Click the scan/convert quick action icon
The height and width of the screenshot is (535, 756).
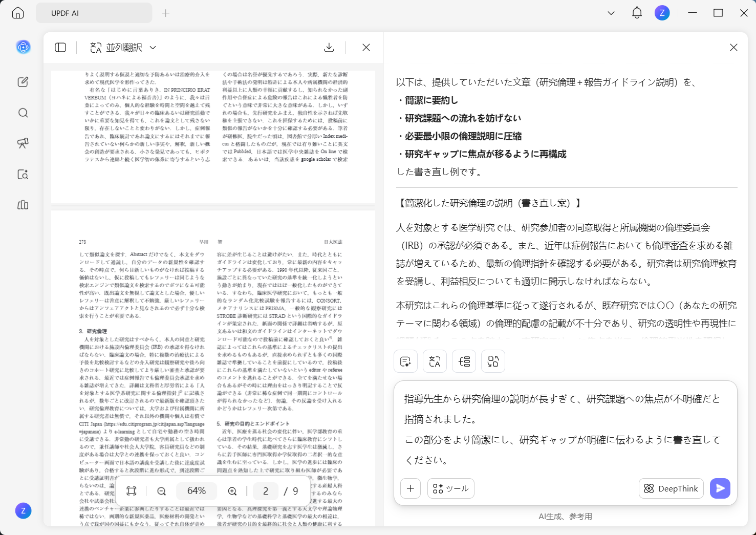click(x=493, y=361)
